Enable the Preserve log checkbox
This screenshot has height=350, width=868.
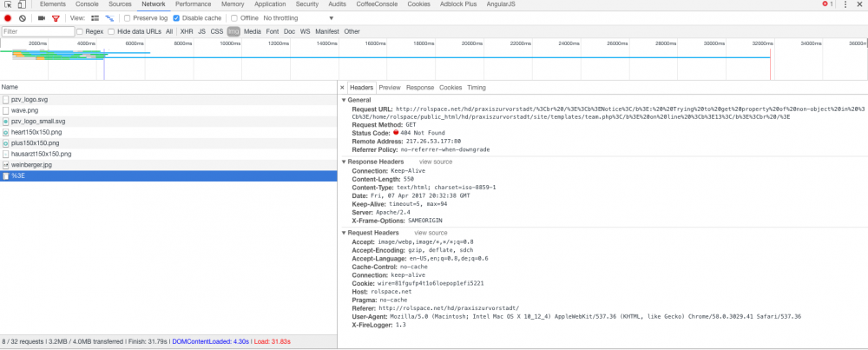tap(128, 17)
